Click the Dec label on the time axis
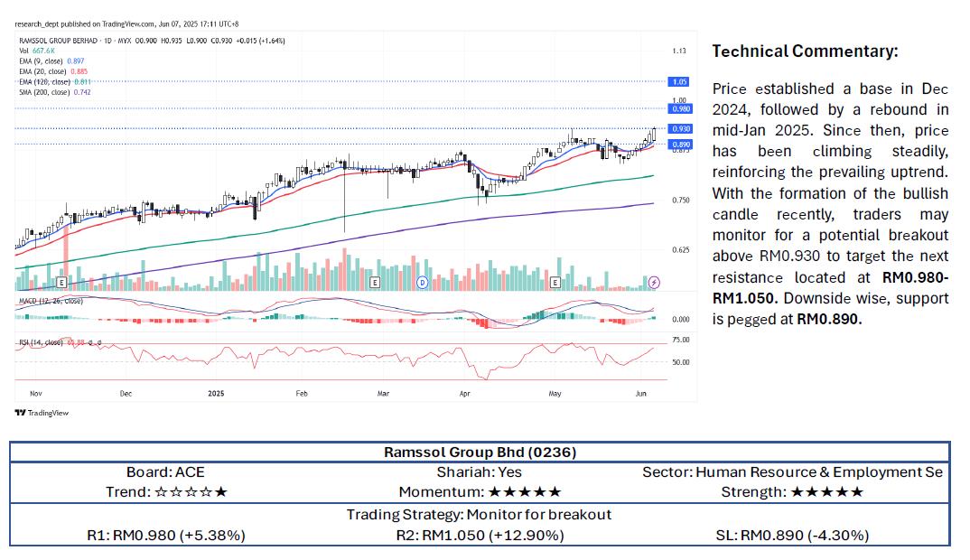The image size is (970, 560). [x=126, y=394]
